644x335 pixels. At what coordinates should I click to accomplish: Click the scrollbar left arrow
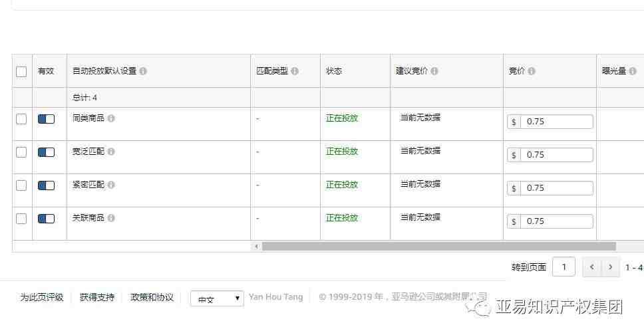[256, 247]
